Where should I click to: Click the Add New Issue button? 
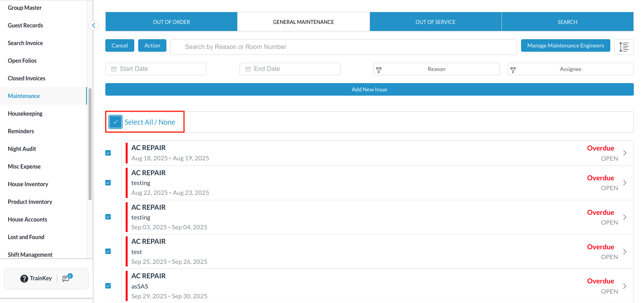point(369,89)
